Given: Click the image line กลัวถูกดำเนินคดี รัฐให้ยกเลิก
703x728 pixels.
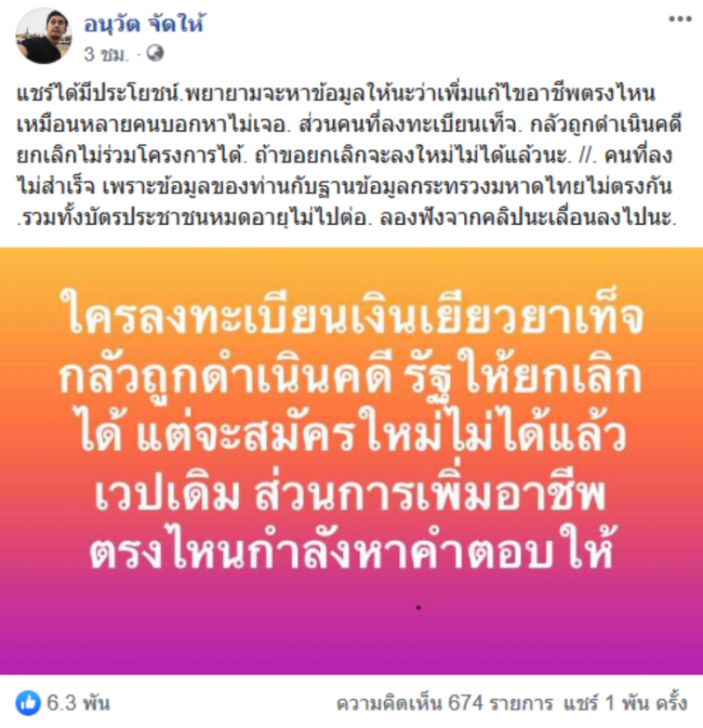Looking at the screenshot, I should [351, 376].
